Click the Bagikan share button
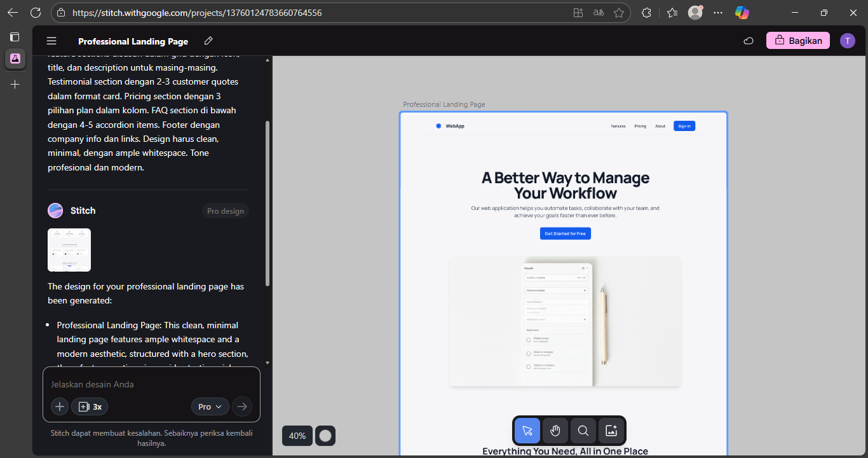Screen dimensions: 868x458 point(797,40)
